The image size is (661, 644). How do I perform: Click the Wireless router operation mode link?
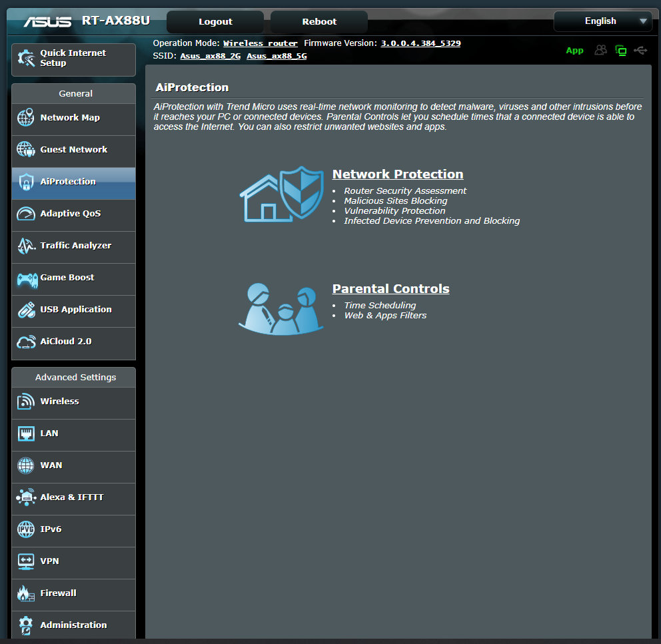tap(260, 43)
